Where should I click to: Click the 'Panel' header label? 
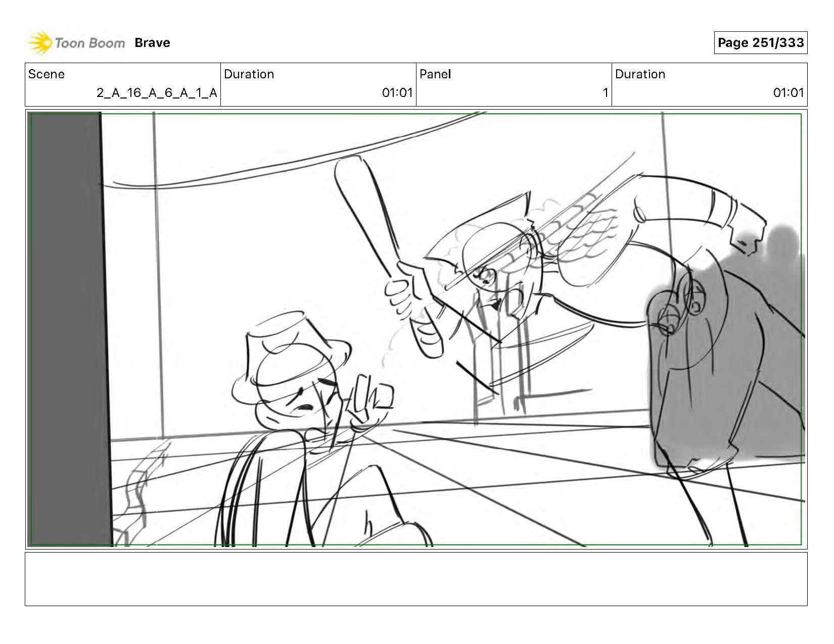click(435, 74)
